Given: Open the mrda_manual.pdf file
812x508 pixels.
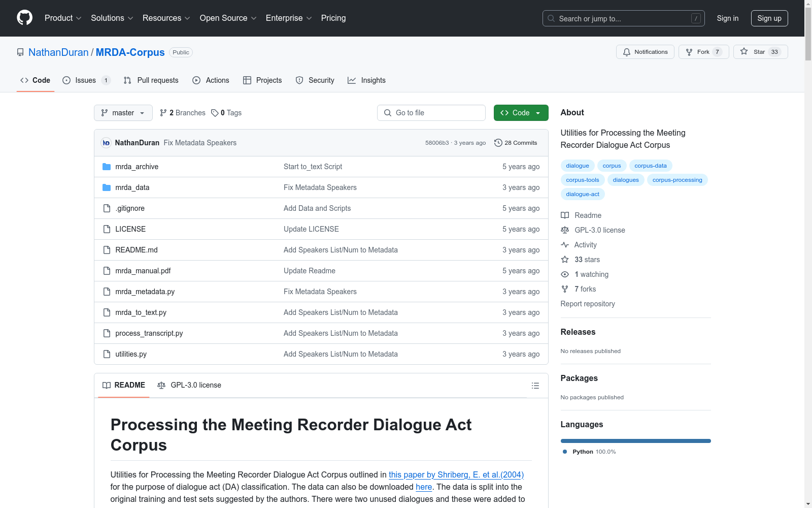Looking at the screenshot, I should (143, 271).
